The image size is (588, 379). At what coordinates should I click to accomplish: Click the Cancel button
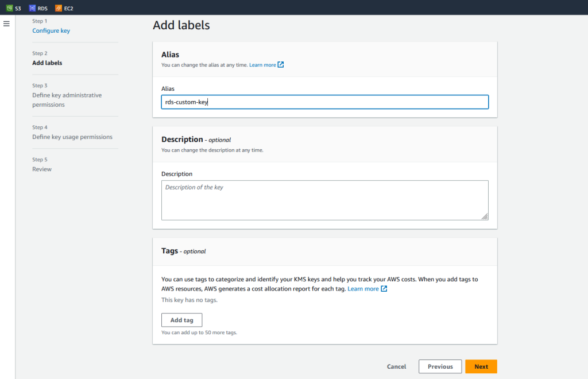pyautogui.click(x=396, y=366)
